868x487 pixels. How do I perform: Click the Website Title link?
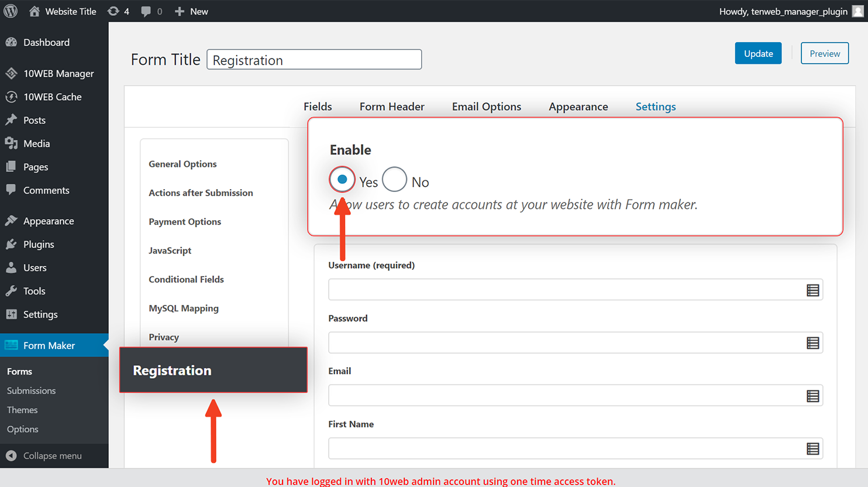[x=71, y=11]
